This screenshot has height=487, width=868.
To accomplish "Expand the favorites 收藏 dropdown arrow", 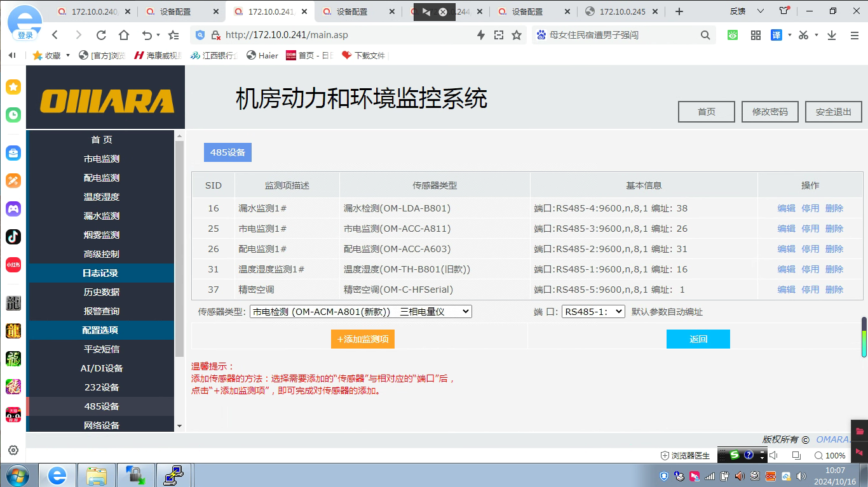I will click(x=68, y=56).
